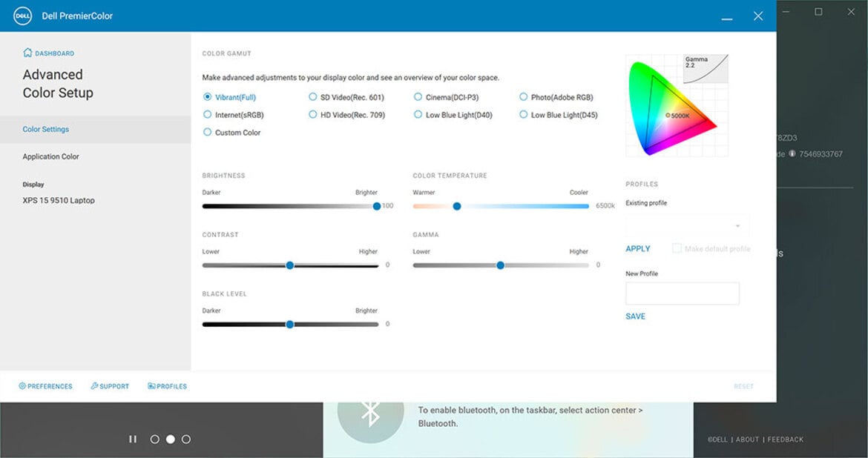Viewport: 868px width, 458px height.
Task: Open the Color Settings section
Action: tap(95, 130)
